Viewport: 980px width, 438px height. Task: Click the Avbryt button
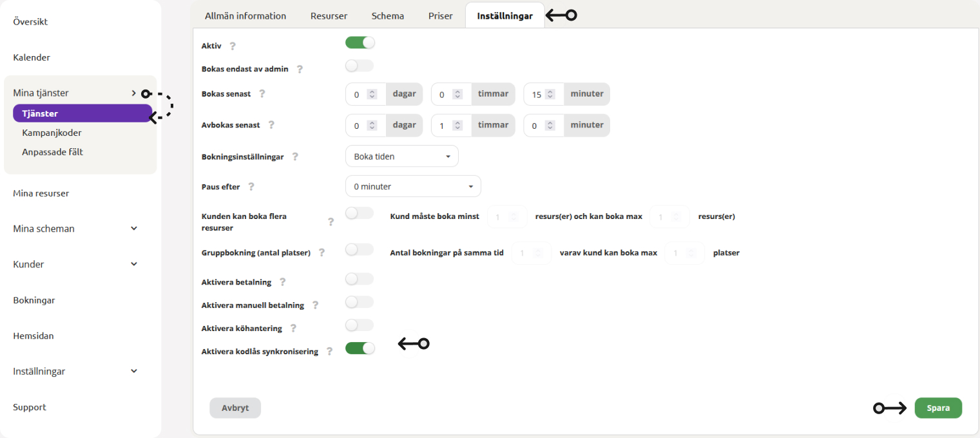pyautogui.click(x=235, y=408)
